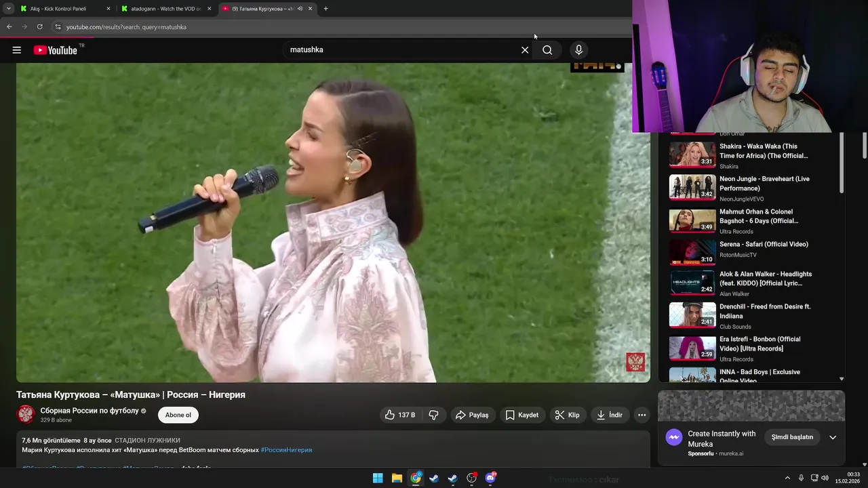The width and height of the screenshot is (868, 488).
Task: Open a new browser tab
Action: 325,9
